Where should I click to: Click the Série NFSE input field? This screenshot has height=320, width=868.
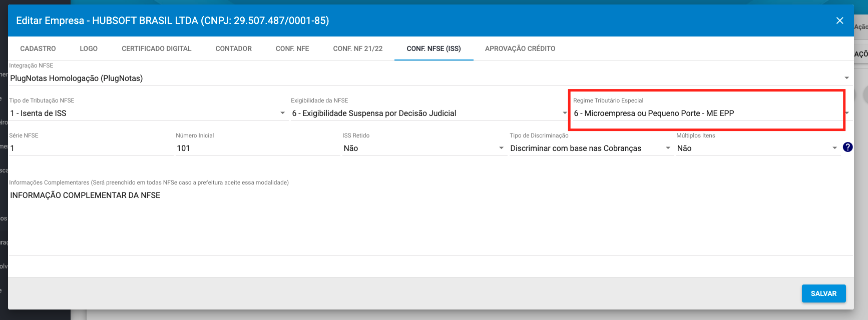click(90, 148)
